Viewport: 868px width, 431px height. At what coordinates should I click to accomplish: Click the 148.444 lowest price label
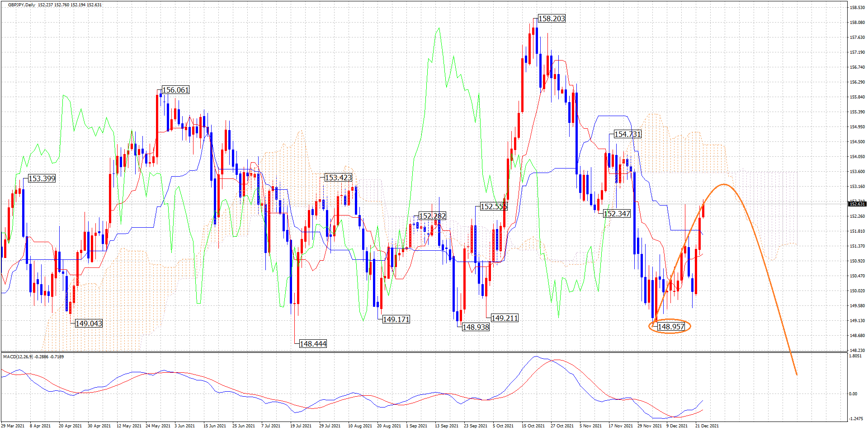[313, 344]
